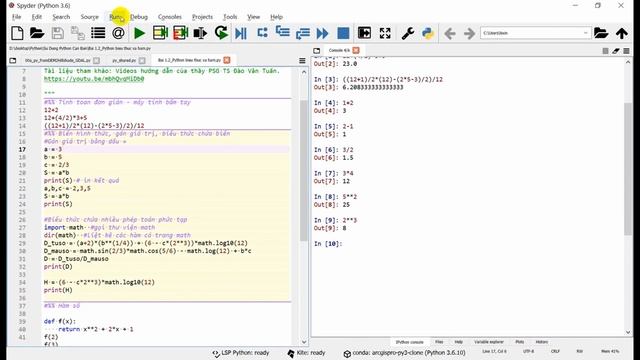Run selection or current line icon

pos(200,33)
